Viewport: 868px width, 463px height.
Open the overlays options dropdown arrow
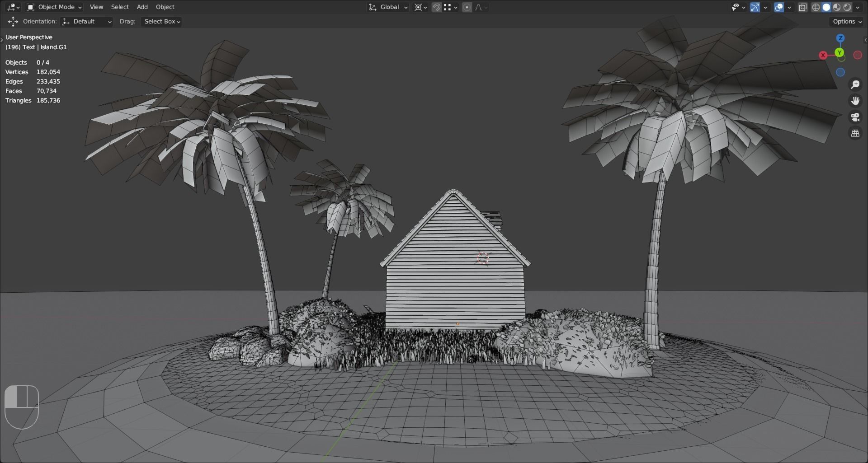pos(789,7)
